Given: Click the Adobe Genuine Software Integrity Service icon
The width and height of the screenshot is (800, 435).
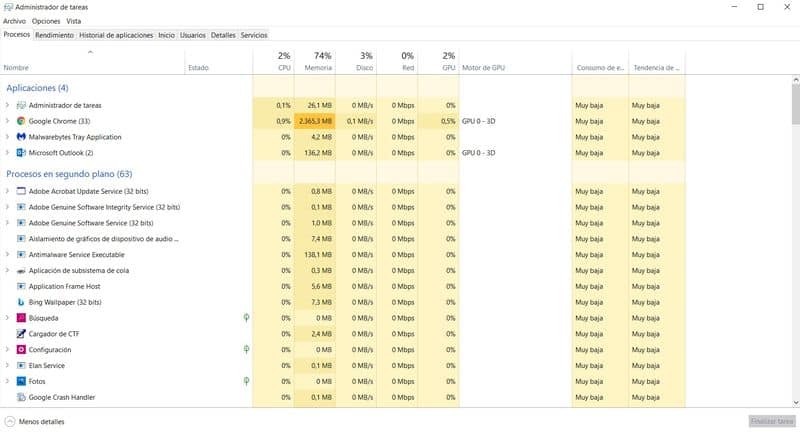Looking at the screenshot, I should pyautogui.click(x=21, y=208).
